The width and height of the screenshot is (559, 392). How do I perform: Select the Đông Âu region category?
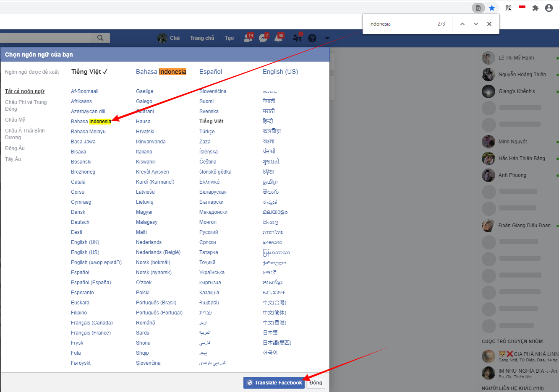15,148
